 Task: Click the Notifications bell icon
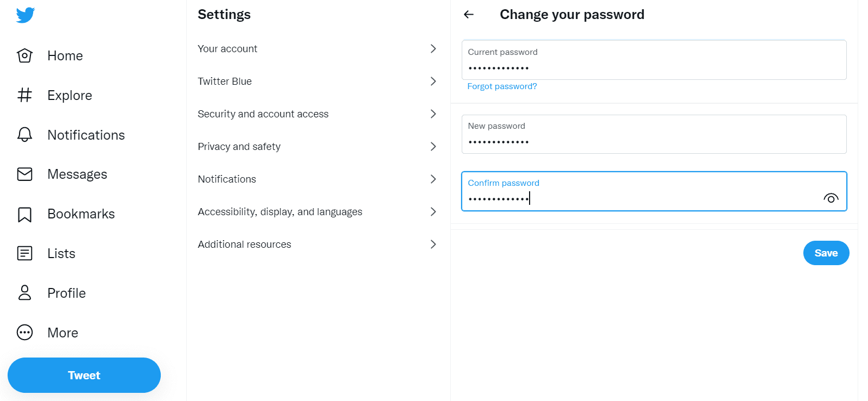24,135
